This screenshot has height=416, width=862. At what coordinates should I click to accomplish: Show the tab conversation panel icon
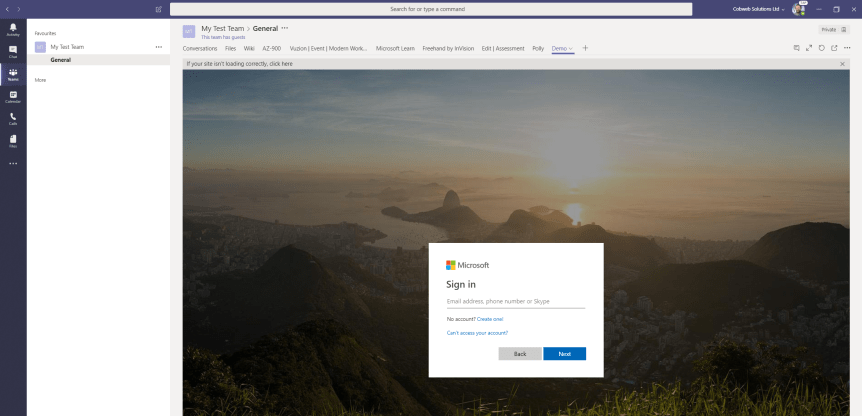(796, 48)
